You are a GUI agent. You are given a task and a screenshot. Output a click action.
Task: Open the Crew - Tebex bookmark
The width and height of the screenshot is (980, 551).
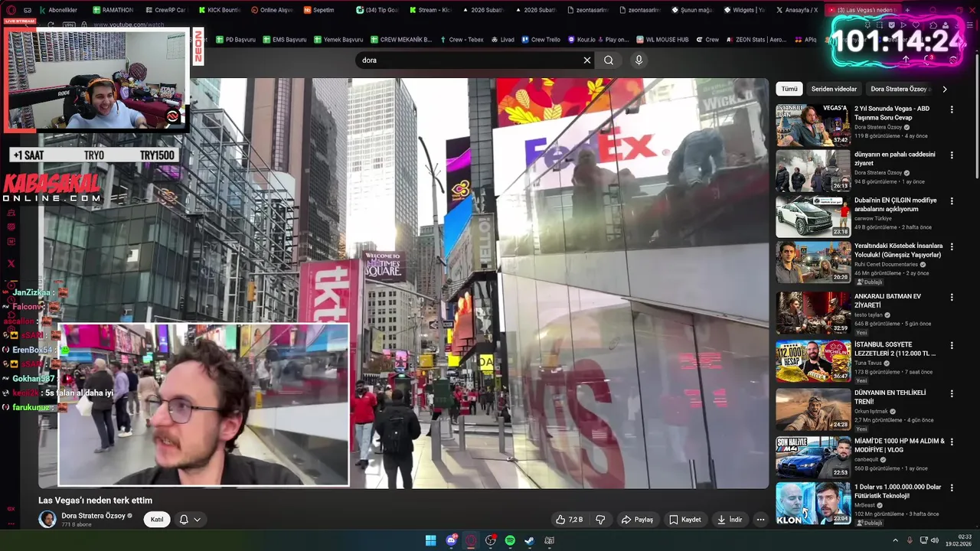pyautogui.click(x=461, y=40)
